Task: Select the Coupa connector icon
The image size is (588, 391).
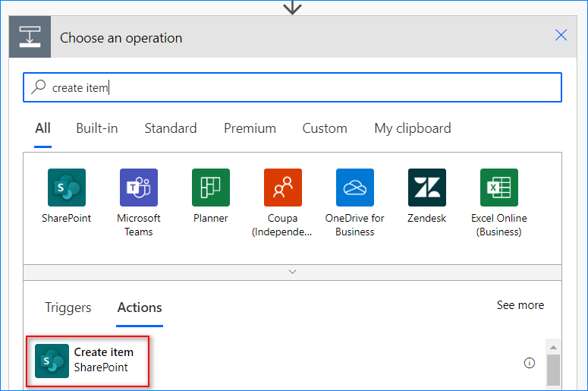Action: pos(283,188)
